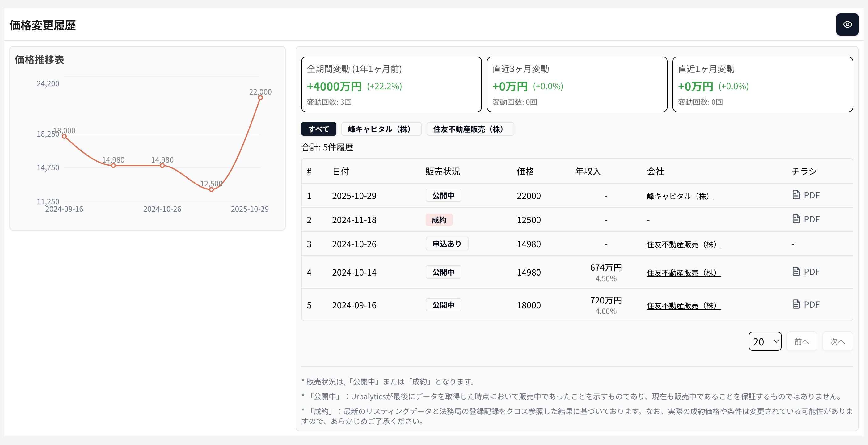
Task: Click the 申込あり badge dated 2024-10-26
Action: pyautogui.click(x=447, y=244)
